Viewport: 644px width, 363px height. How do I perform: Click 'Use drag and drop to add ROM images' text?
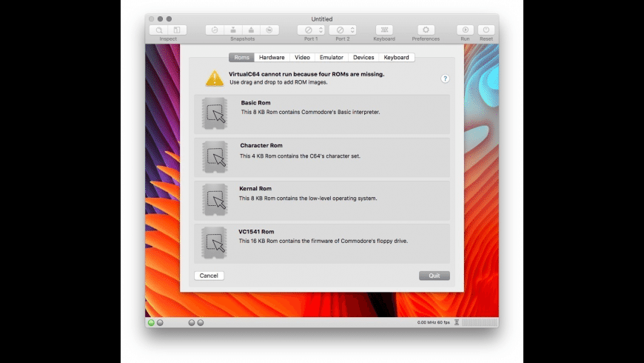(278, 82)
